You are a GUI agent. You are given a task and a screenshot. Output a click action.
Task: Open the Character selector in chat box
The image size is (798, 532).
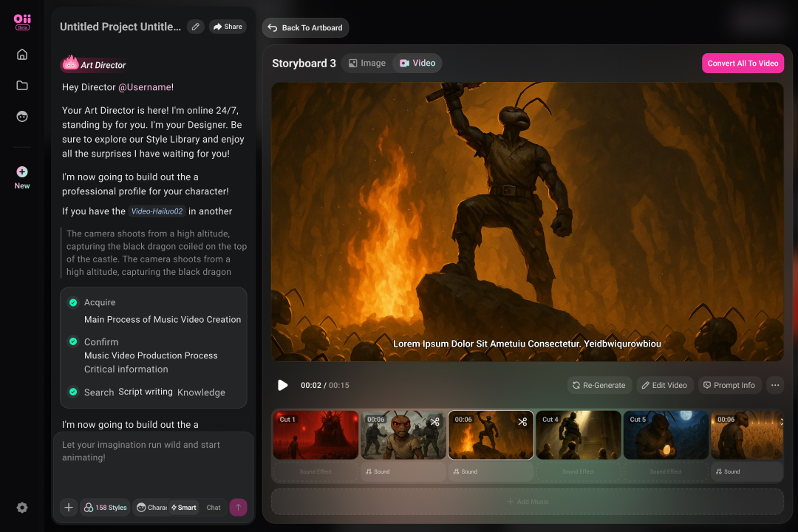pyautogui.click(x=151, y=508)
